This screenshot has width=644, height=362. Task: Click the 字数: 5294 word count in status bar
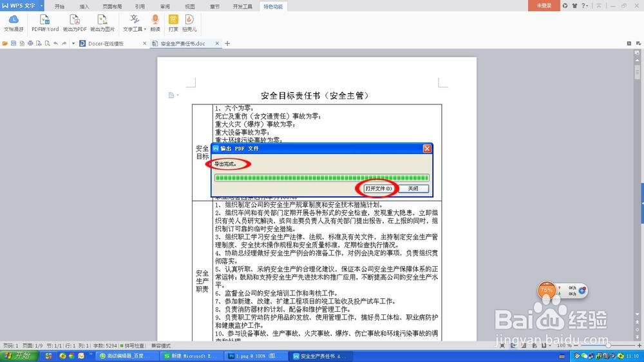pyautogui.click(x=105, y=346)
